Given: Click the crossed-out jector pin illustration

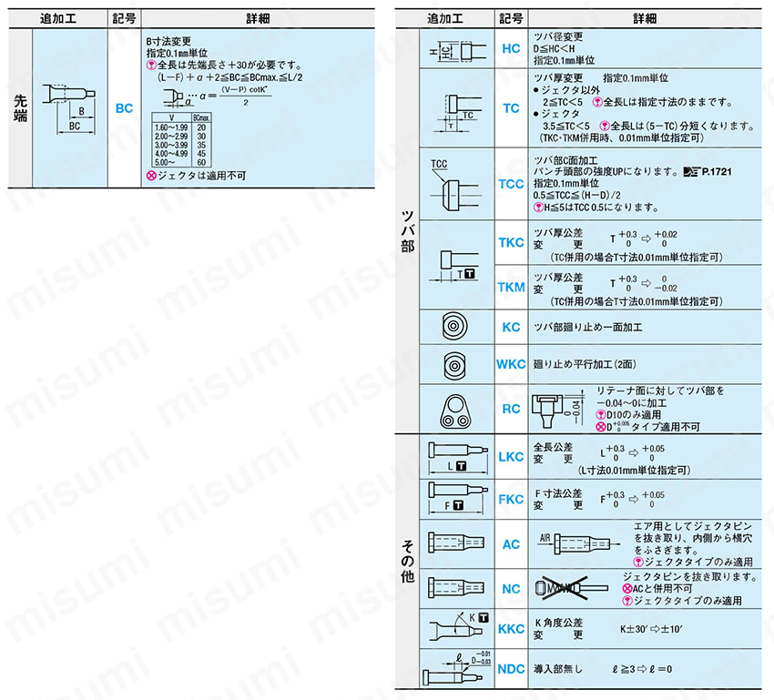Looking at the screenshot, I should click(572, 588).
